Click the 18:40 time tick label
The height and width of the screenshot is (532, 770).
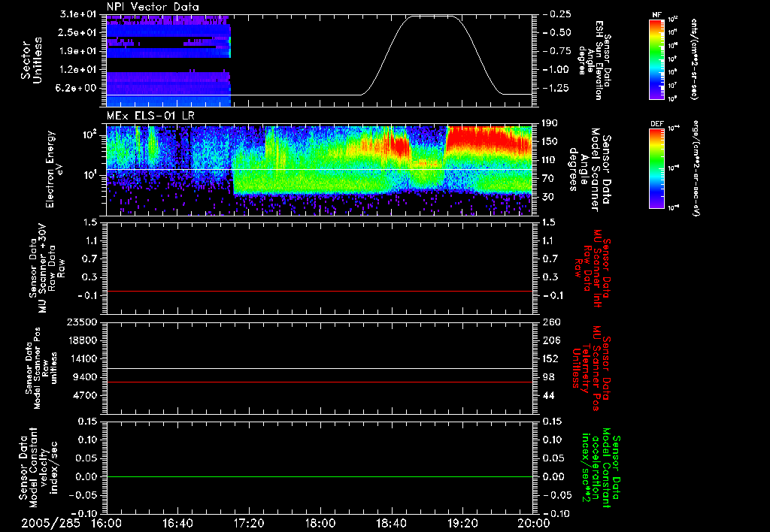[391, 523]
